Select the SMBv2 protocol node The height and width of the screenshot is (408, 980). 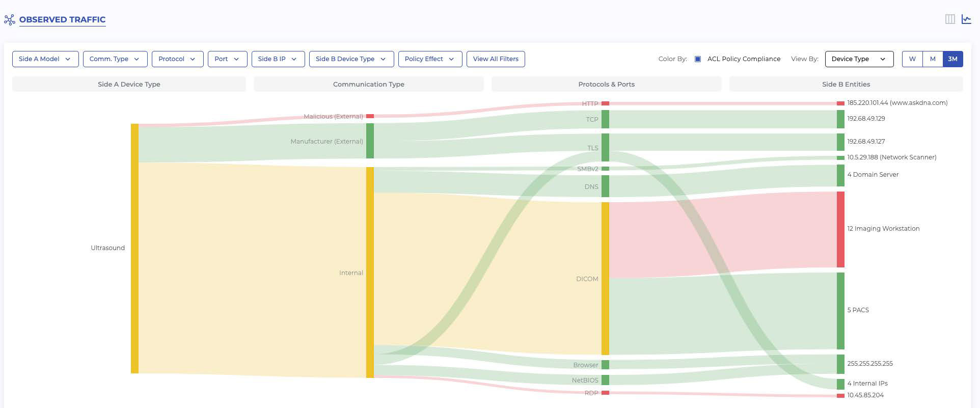point(605,169)
